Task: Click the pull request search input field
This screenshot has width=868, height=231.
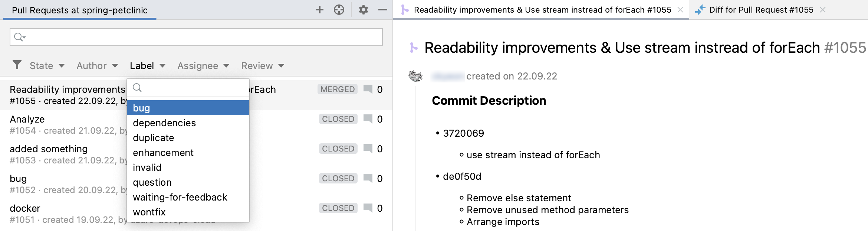Action: tap(200, 37)
